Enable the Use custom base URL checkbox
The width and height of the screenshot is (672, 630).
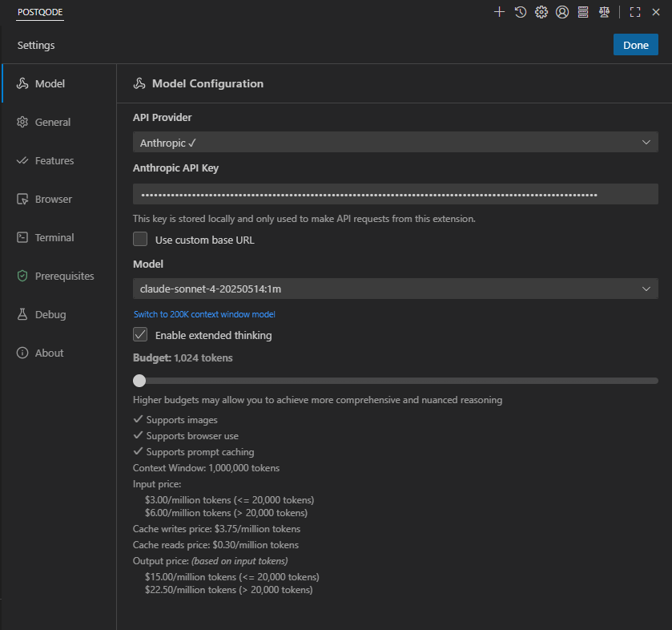tap(140, 239)
